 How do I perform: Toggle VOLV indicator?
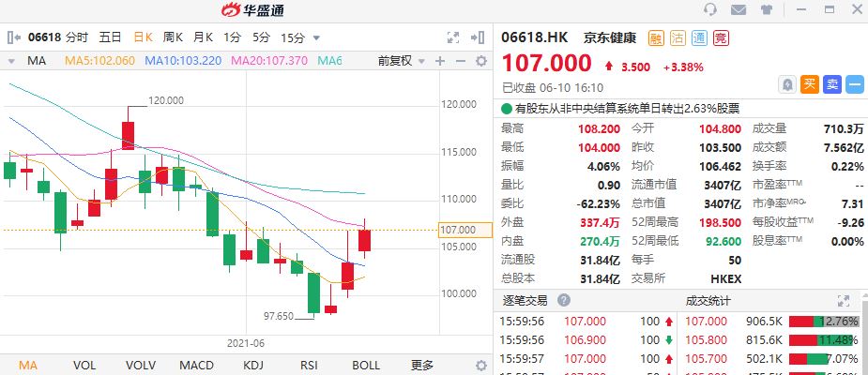click(141, 365)
